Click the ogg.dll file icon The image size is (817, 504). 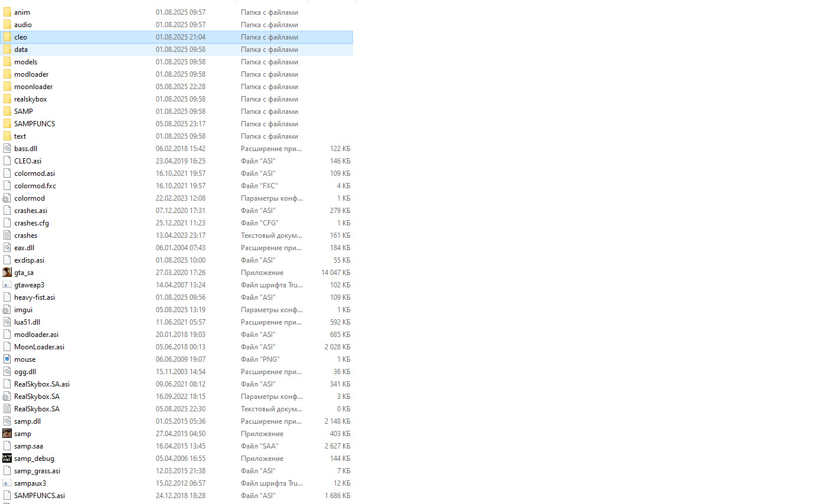(x=7, y=372)
